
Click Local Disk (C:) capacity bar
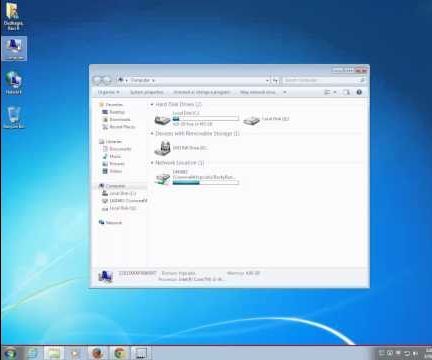tap(206, 118)
